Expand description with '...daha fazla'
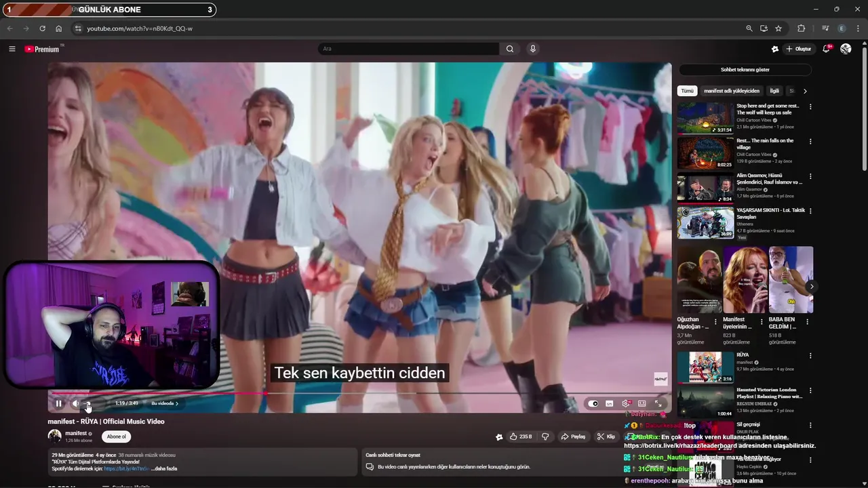 point(164,468)
